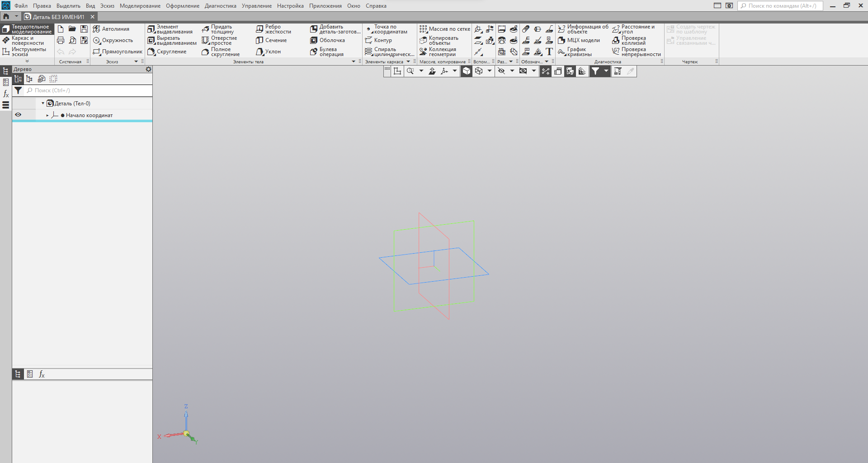This screenshot has height=463, width=868.
Task: Click Придать толщину tool
Action: pos(218,29)
